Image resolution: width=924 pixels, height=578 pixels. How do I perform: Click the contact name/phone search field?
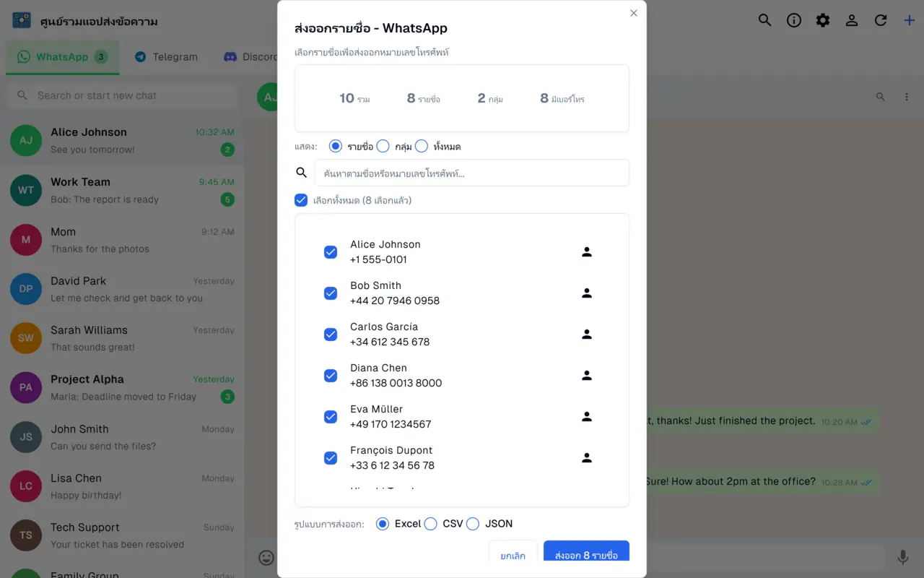coord(472,173)
